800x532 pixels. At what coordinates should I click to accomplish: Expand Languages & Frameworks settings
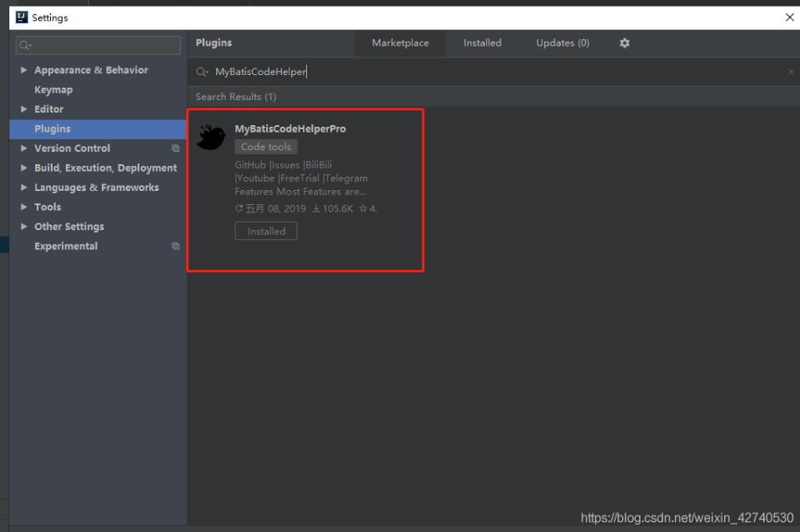click(x=23, y=188)
